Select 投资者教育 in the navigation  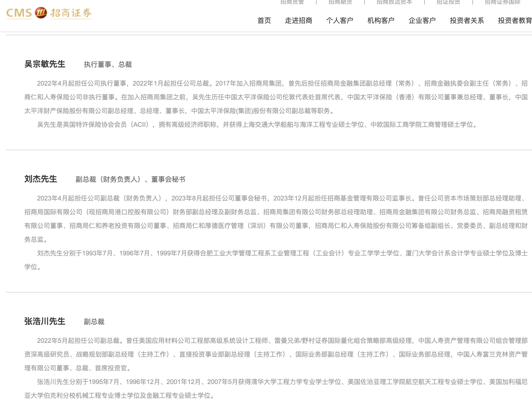click(514, 21)
